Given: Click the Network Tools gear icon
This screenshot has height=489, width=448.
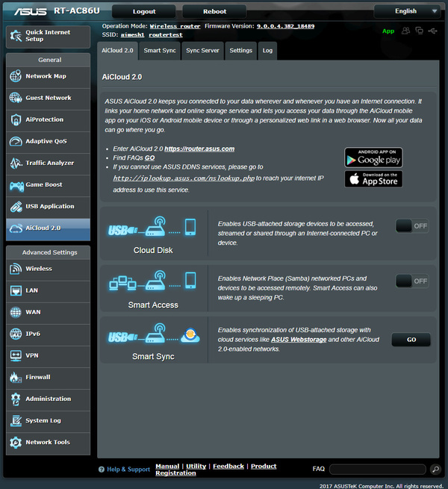Looking at the screenshot, I should (16, 443).
